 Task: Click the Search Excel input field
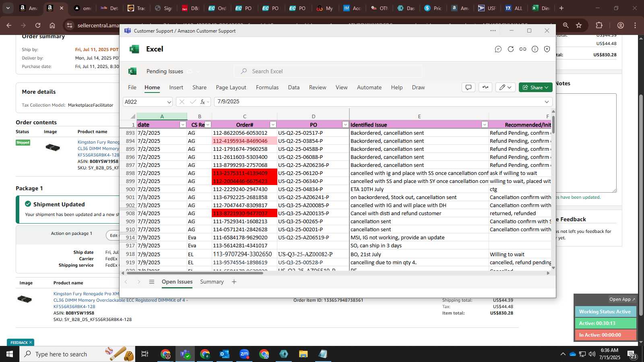point(328,71)
